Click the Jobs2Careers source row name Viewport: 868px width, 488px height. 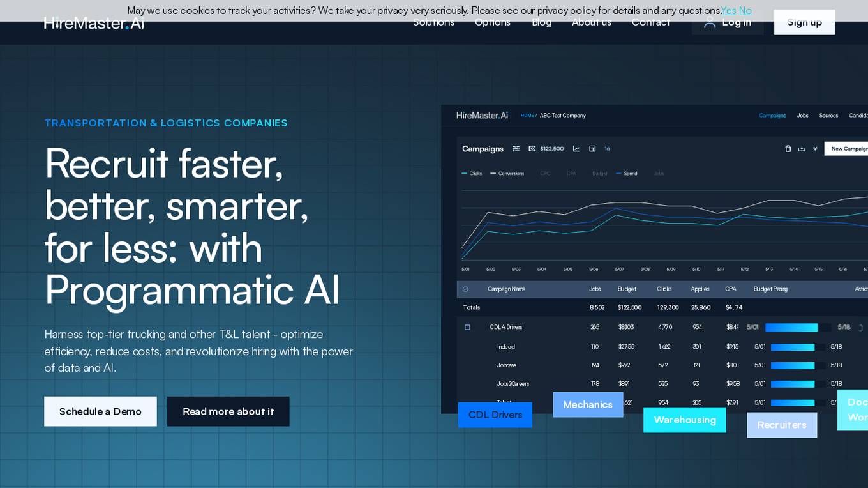513,385
